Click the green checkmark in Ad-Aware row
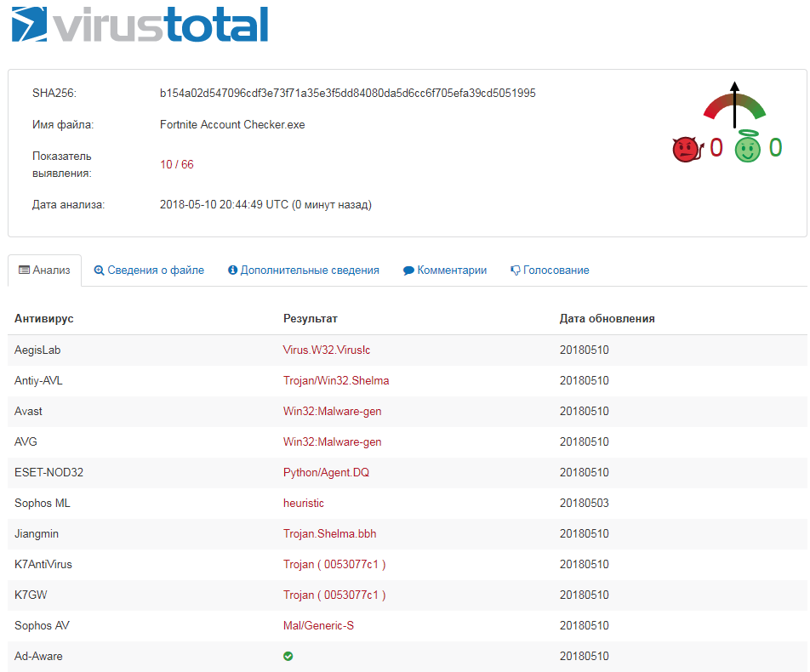This screenshot has height=672, width=810. click(288, 656)
